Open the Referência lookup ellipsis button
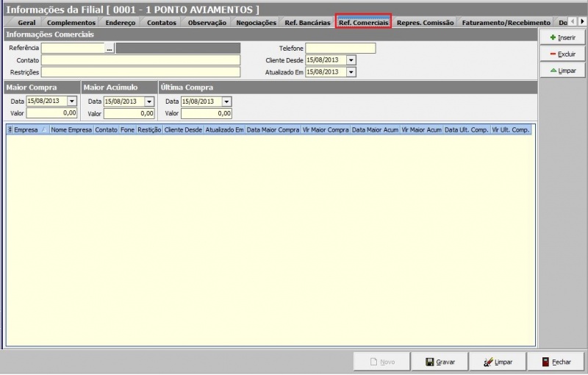 click(110, 49)
